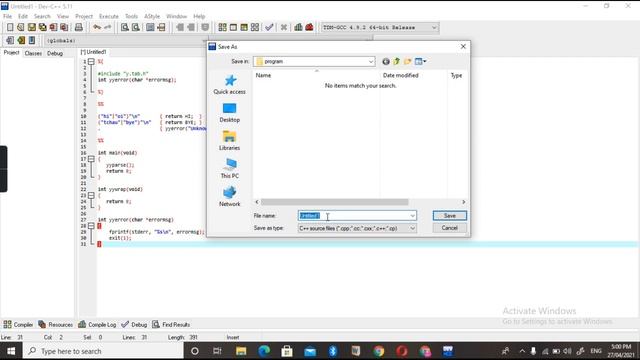The image size is (640, 360).
Task: Open the Save in folder dropdown
Action: [314, 62]
